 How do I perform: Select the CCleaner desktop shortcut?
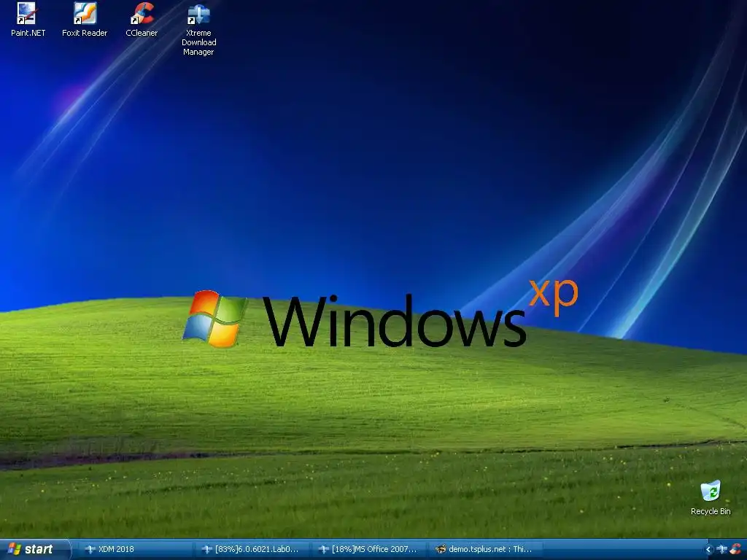[142, 20]
